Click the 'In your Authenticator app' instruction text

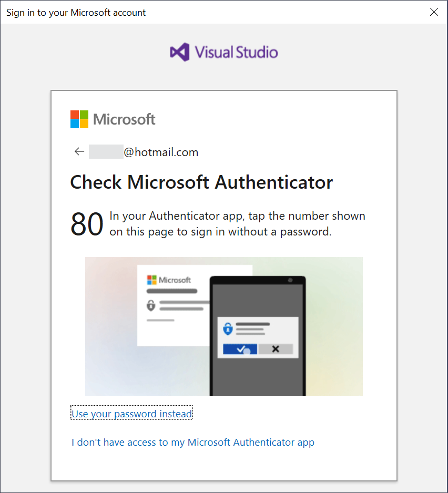pyautogui.click(x=237, y=223)
